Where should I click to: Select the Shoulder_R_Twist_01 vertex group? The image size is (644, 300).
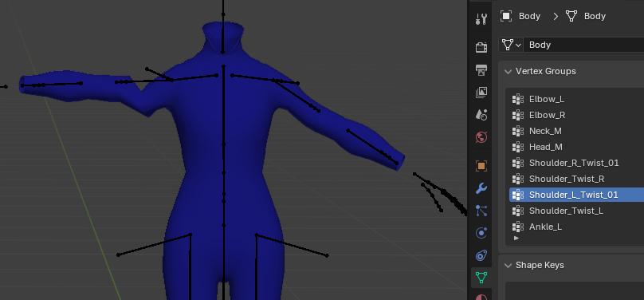pyautogui.click(x=576, y=163)
